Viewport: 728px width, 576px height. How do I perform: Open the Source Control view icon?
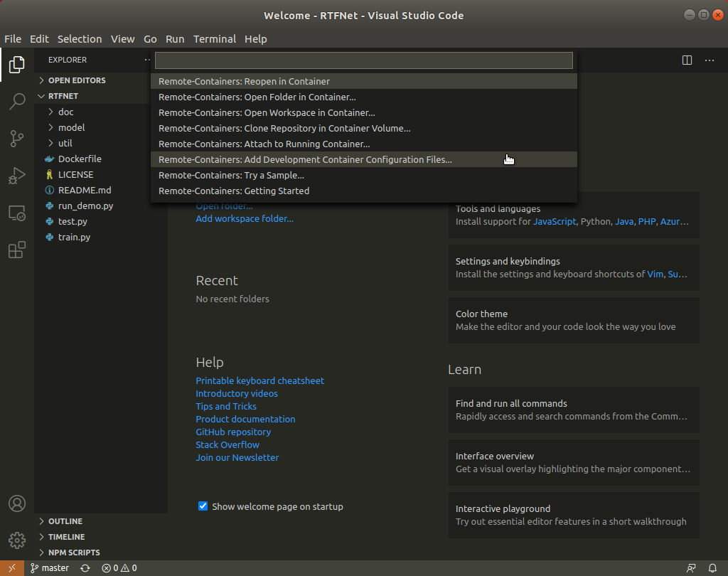[17, 139]
